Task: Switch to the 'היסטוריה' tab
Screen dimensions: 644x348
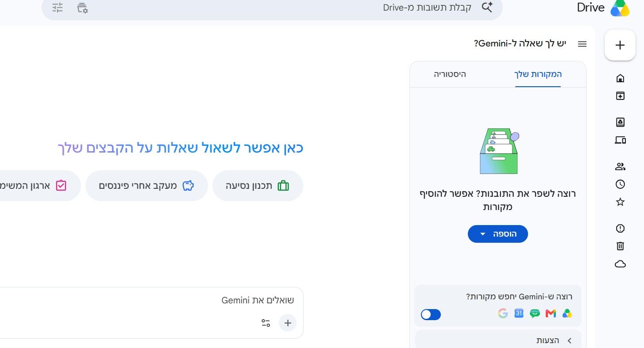Action: (450, 74)
